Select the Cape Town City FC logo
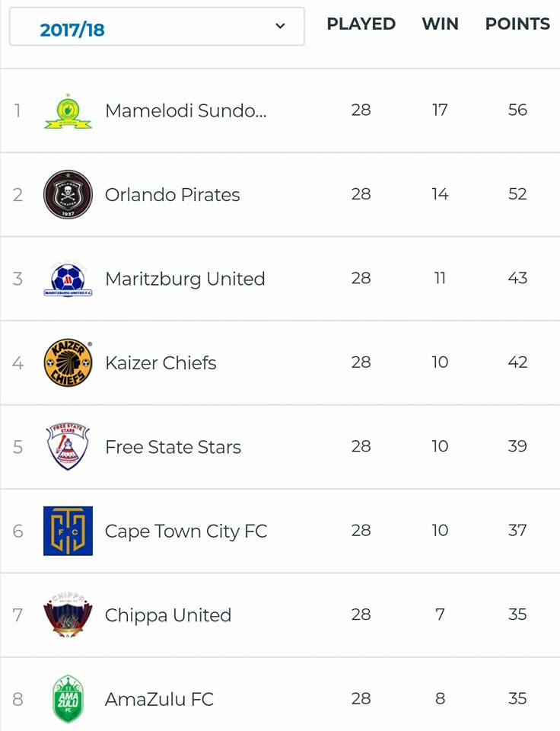Screen dimensions: 560x731 (x=68, y=531)
